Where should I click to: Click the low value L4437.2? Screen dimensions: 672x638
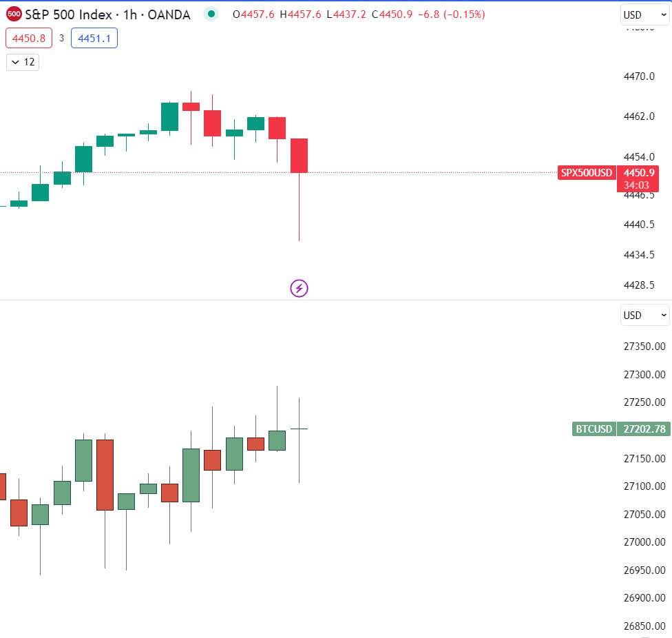[x=346, y=14]
